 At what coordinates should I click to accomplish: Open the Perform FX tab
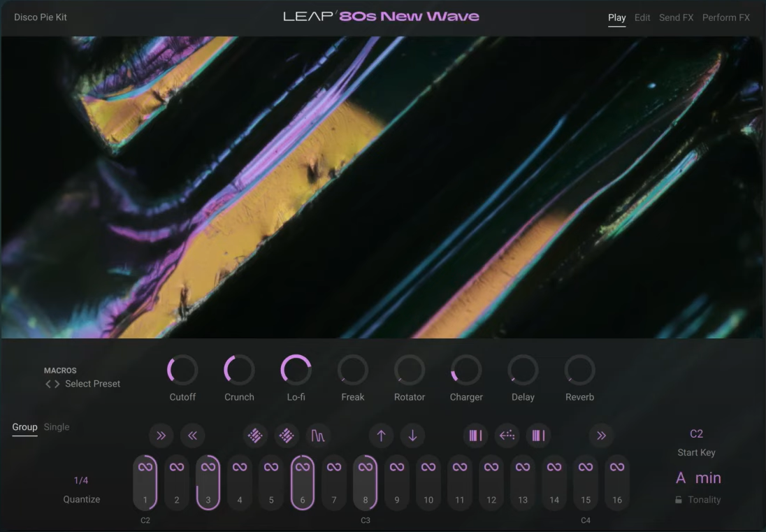tap(725, 17)
